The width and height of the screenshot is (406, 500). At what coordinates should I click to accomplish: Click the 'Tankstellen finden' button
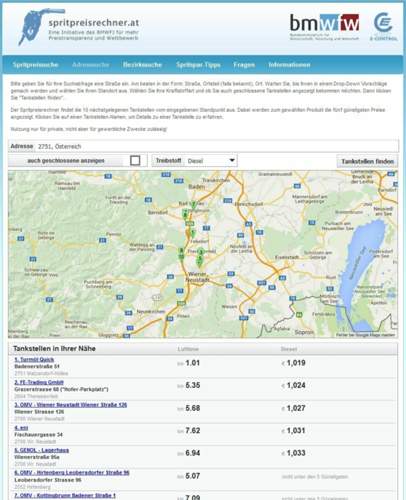[x=367, y=161]
